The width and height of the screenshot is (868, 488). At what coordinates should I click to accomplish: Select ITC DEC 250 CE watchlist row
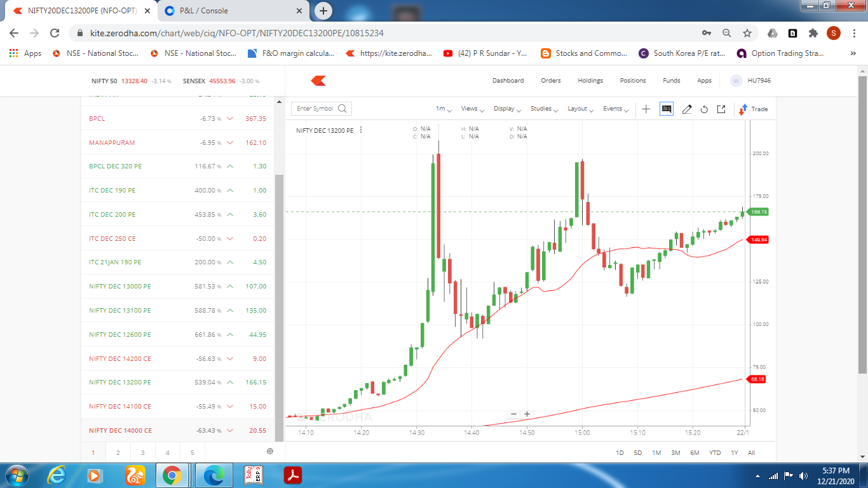[x=177, y=238]
